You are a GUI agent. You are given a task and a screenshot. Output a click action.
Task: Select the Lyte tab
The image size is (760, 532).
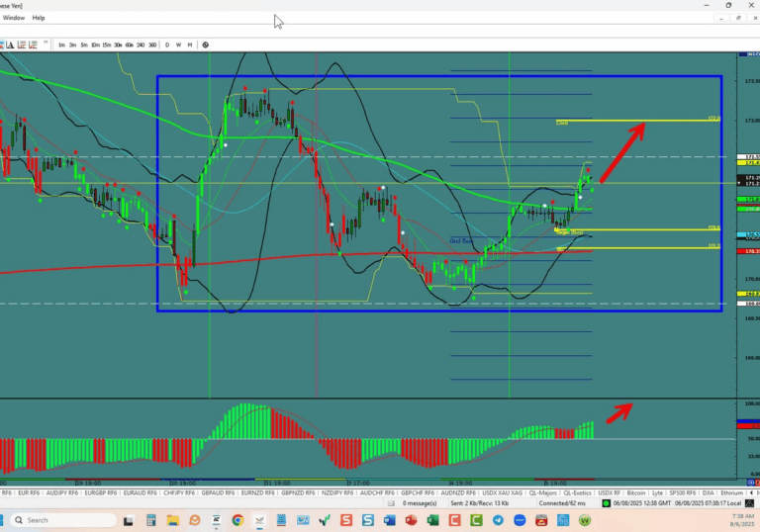(x=657, y=493)
